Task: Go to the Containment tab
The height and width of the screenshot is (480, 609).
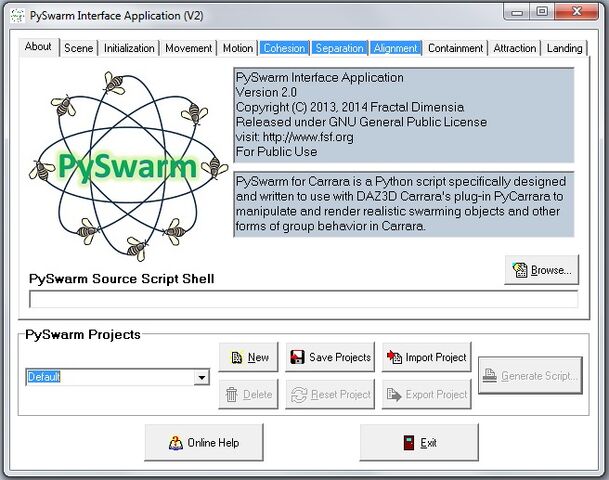Action: point(455,48)
